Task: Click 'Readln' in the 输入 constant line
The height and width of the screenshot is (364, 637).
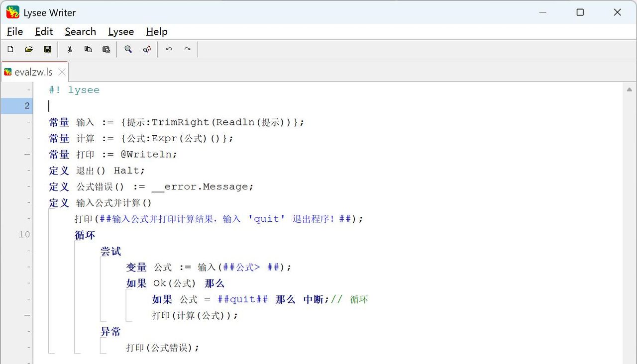Action: [235, 122]
